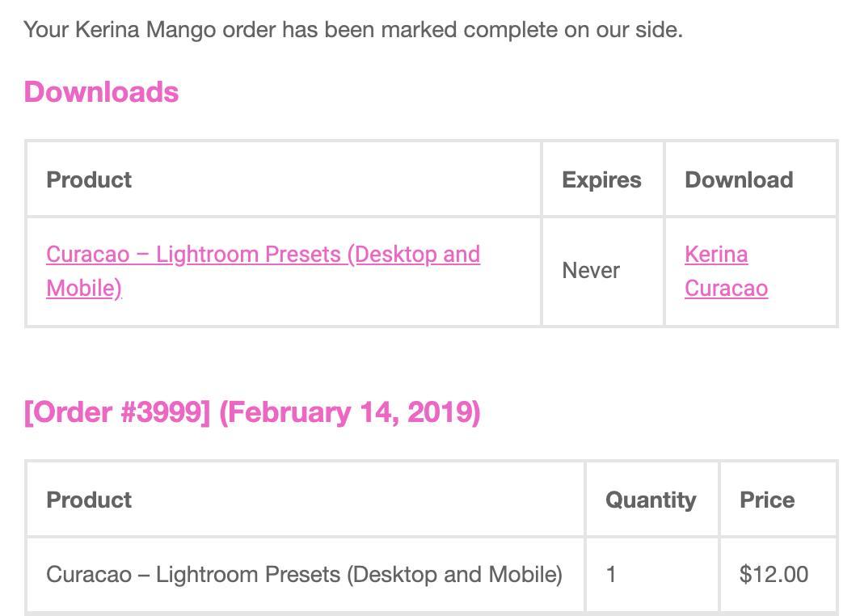Click the order complete message text

click(x=353, y=29)
